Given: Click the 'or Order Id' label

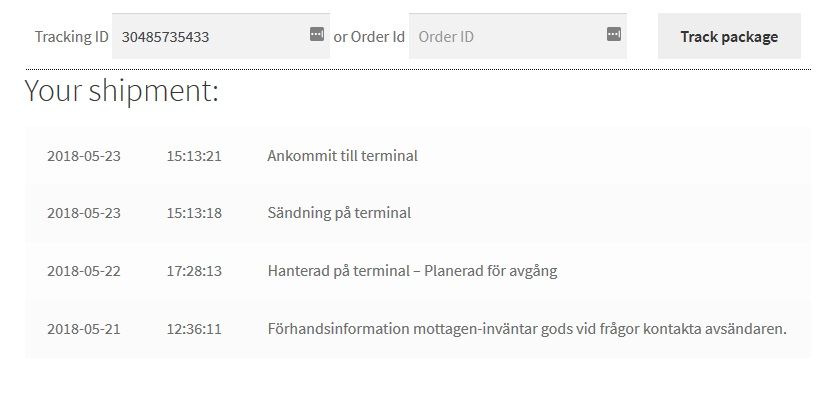Looking at the screenshot, I should [x=369, y=37].
